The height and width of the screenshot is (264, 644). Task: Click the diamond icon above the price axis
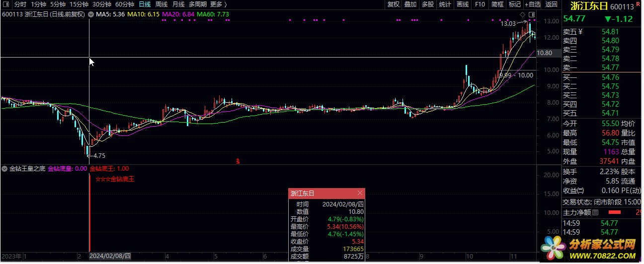[x=523, y=14]
